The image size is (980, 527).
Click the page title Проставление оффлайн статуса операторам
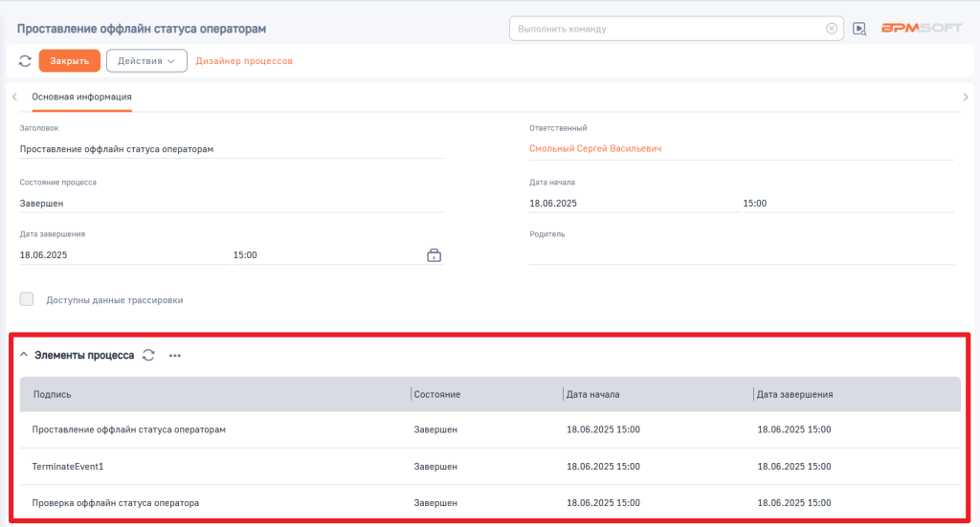(142, 29)
